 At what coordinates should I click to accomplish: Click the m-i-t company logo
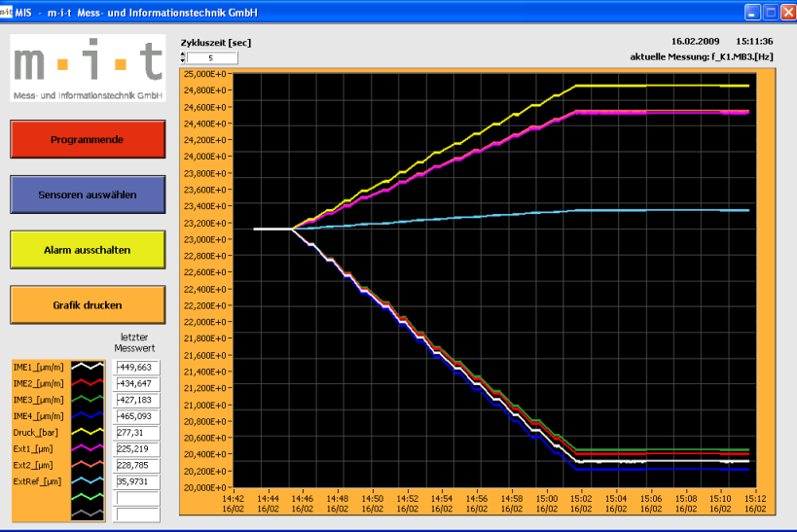[88, 68]
